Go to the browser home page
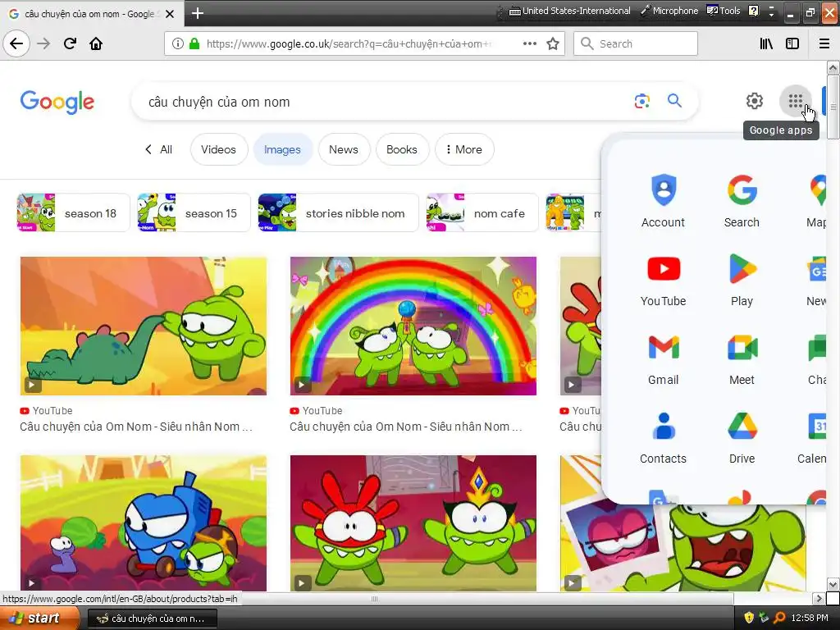840x630 pixels. coord(96,43)
